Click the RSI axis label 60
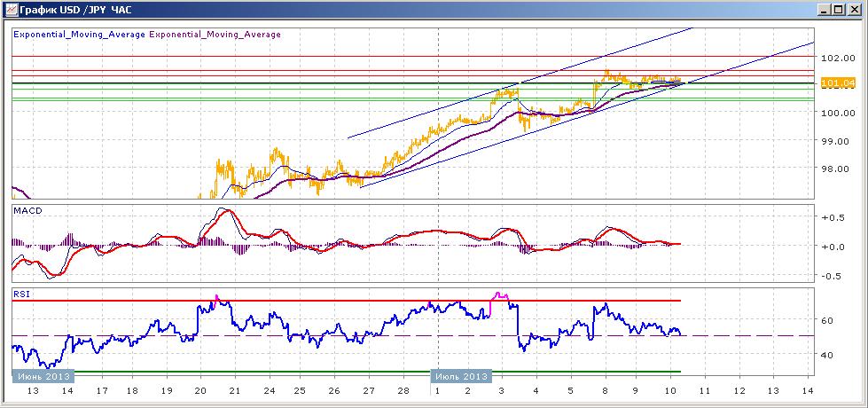Screen dimensions: 868x408 click(829, 320)
